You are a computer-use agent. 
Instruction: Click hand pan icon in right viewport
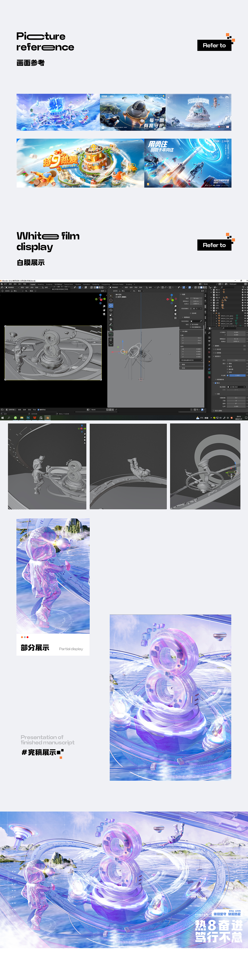[175, 310]
